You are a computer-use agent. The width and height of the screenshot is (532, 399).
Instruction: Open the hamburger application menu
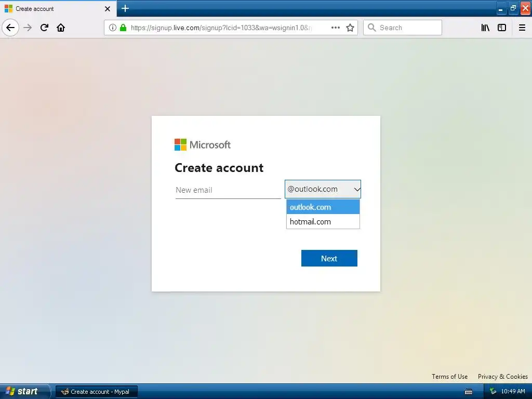522,28
